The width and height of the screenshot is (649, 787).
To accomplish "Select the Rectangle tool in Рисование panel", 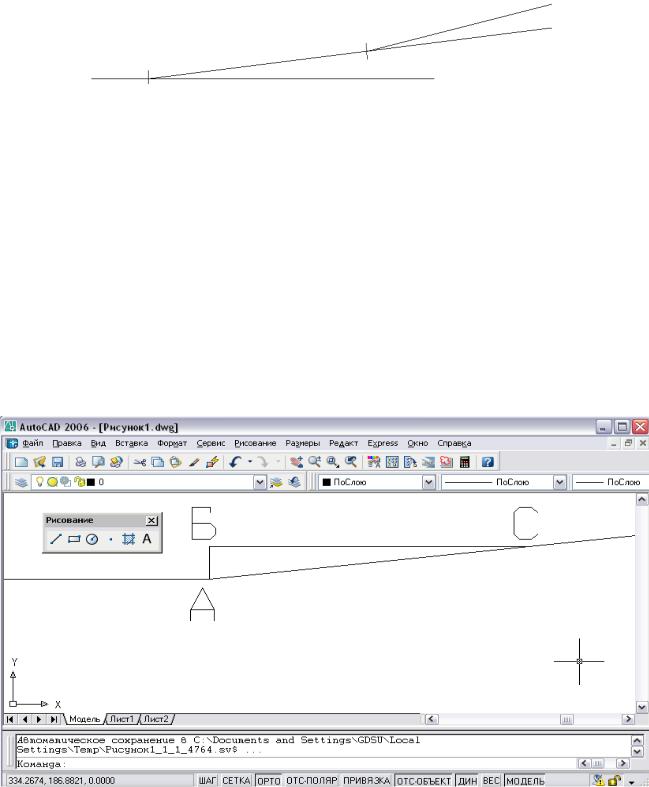I will point(74,539).
